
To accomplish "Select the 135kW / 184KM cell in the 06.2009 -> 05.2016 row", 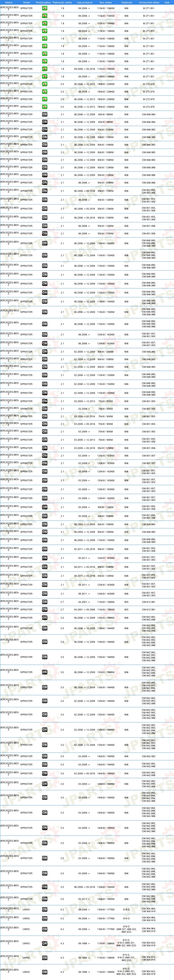I will tap(106, 887).
